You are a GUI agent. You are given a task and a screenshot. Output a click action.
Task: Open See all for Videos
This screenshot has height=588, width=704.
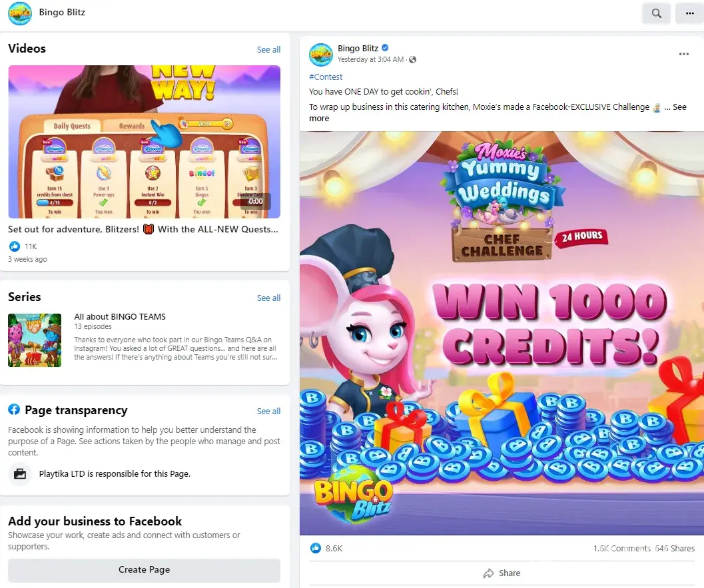[x=268, y=50]
